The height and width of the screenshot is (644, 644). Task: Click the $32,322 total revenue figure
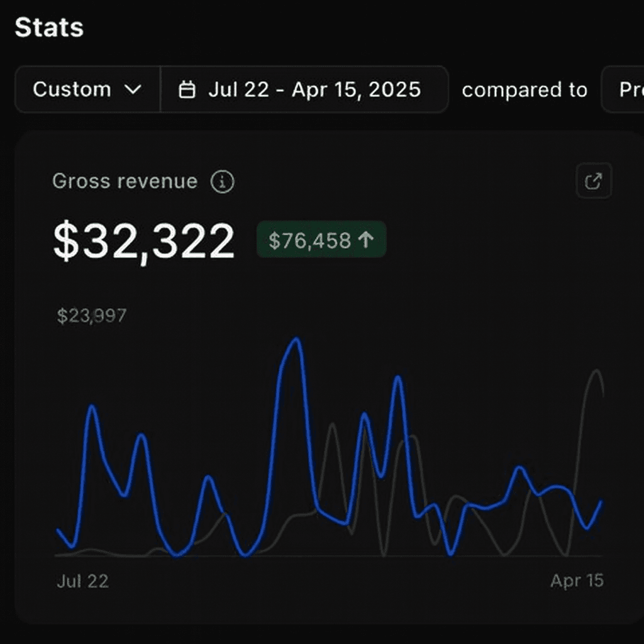click(144, 241)
